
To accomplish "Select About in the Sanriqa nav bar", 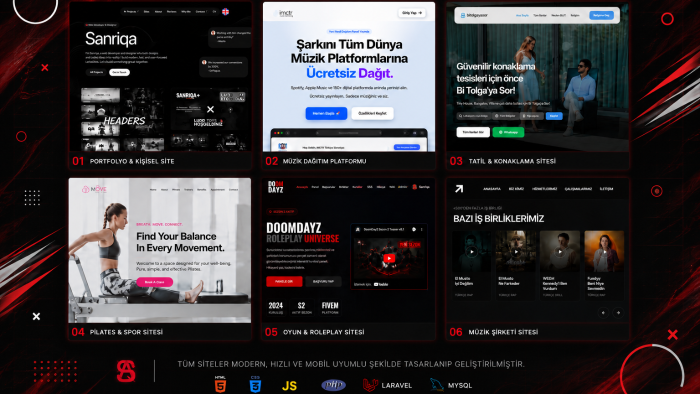I will pos(158,12).
